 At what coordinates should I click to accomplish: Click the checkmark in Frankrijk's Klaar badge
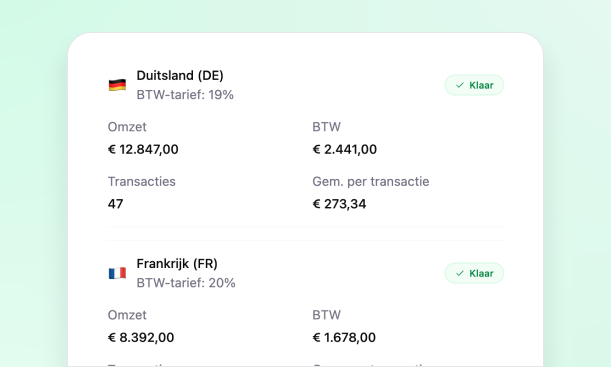click(460, 273)
